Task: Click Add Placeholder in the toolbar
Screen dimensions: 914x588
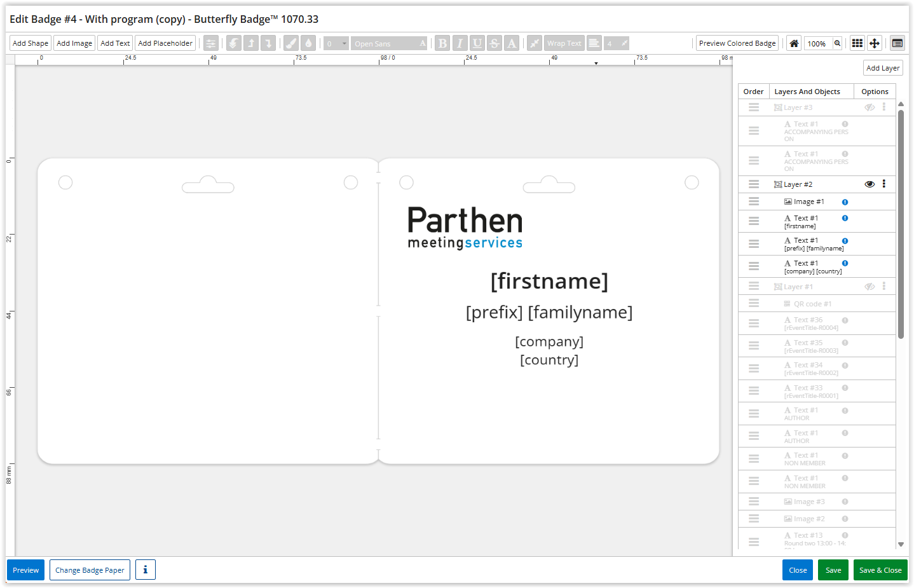Action: [x=165, y=43]
